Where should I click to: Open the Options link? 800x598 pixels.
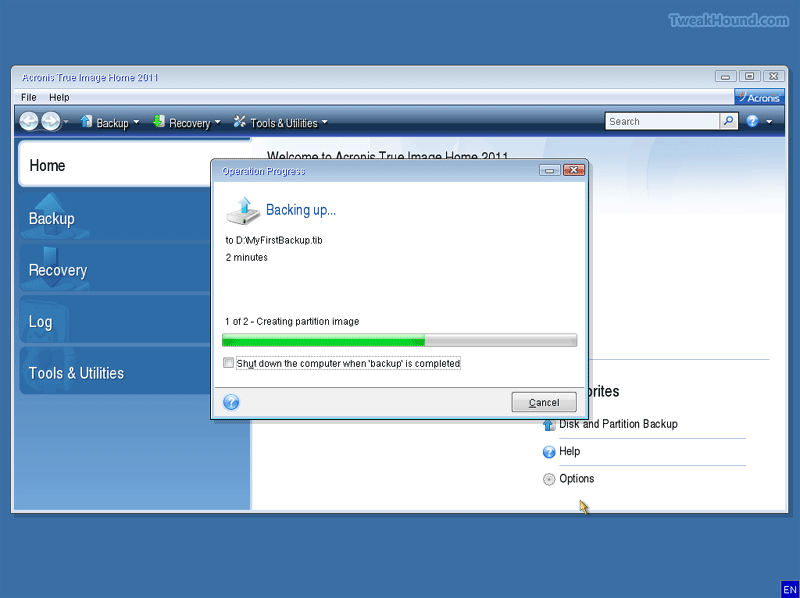click(x=577, y=479)
